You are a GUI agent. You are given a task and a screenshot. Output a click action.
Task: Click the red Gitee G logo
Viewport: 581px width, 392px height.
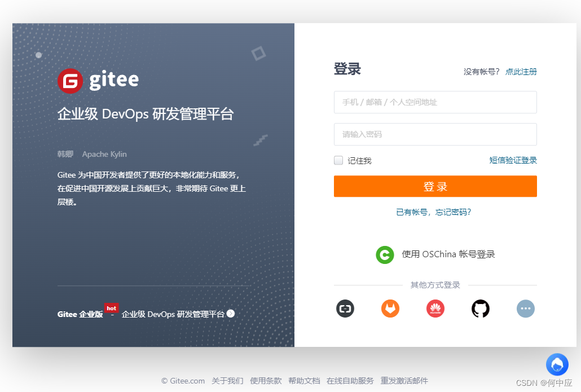click(70, 81)
